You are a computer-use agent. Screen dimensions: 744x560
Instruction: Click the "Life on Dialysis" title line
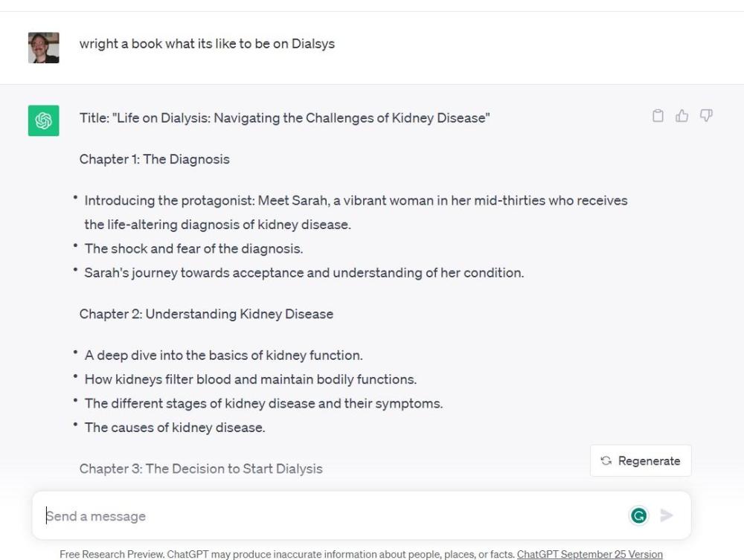tap(284, 118)
